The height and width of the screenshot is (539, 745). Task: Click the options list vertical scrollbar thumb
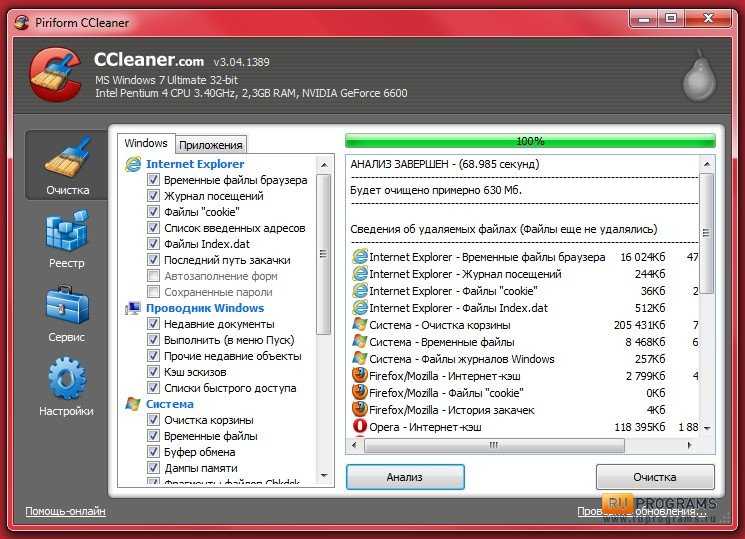click(324, 254)
